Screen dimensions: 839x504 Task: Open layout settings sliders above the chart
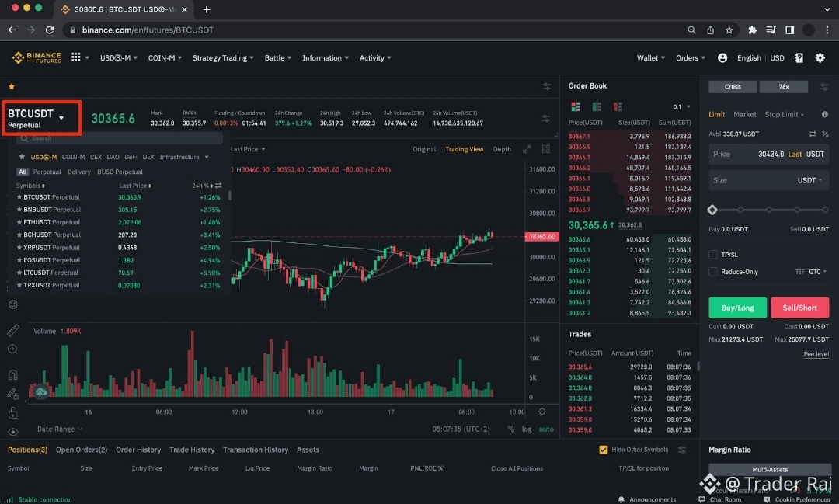(546, 86)
